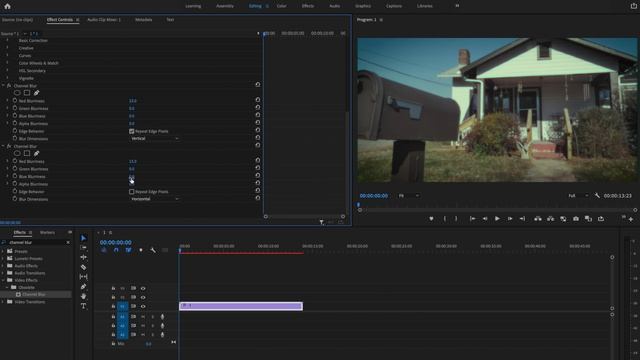Open the Quick Export share icon
Screen dimensions: 640x360
click(x=633, y=6)
